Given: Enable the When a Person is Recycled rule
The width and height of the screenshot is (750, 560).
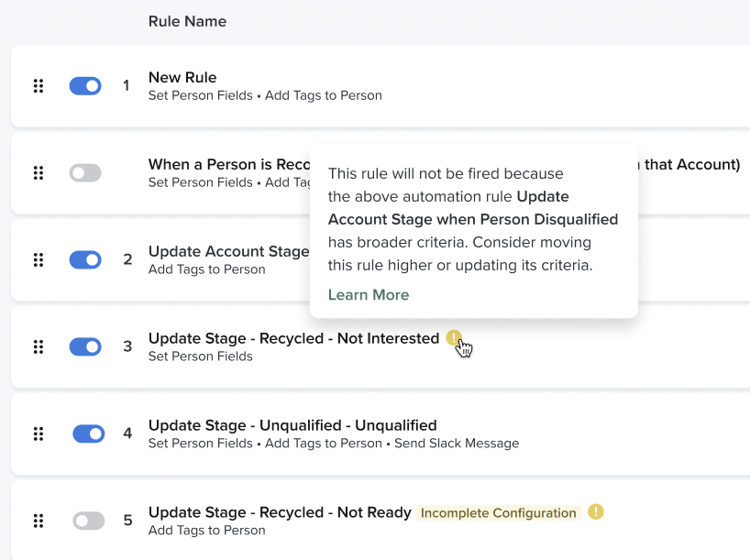Looking at the screenshot, I should click(85, 172).
